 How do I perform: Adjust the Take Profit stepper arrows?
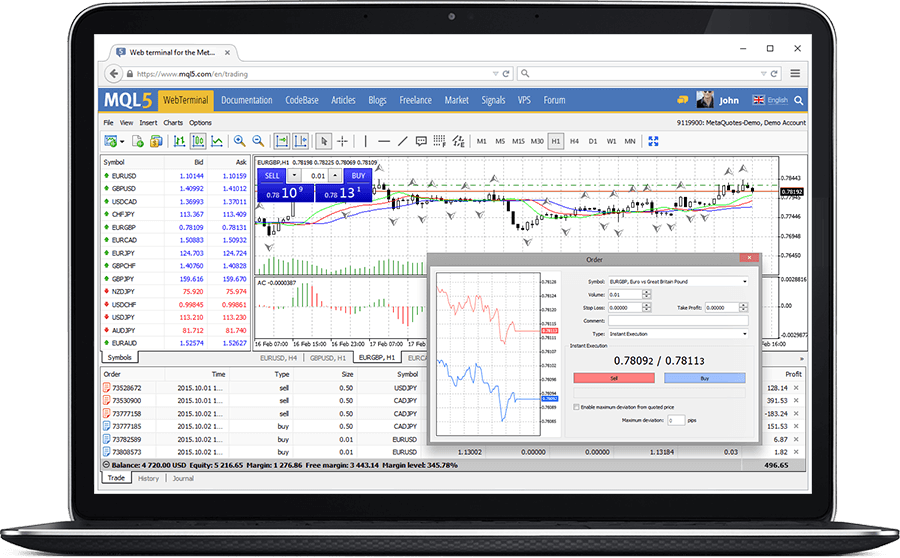pyautogui.click(x=744, y=308)
